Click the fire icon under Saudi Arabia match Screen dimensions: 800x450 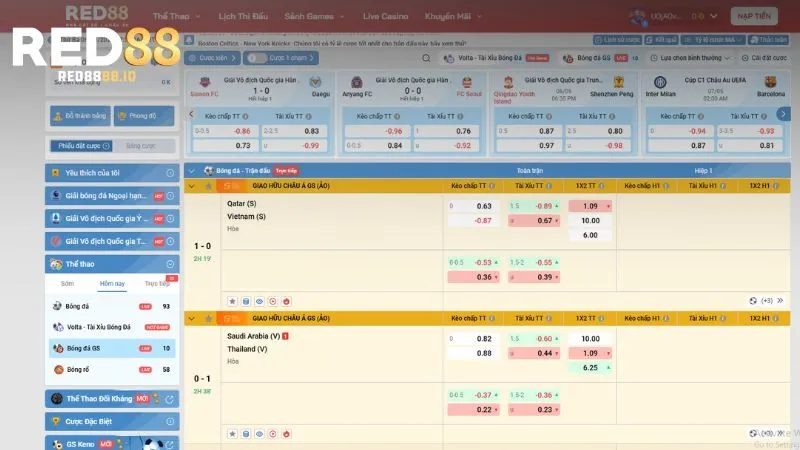click(x=286, y=434)
